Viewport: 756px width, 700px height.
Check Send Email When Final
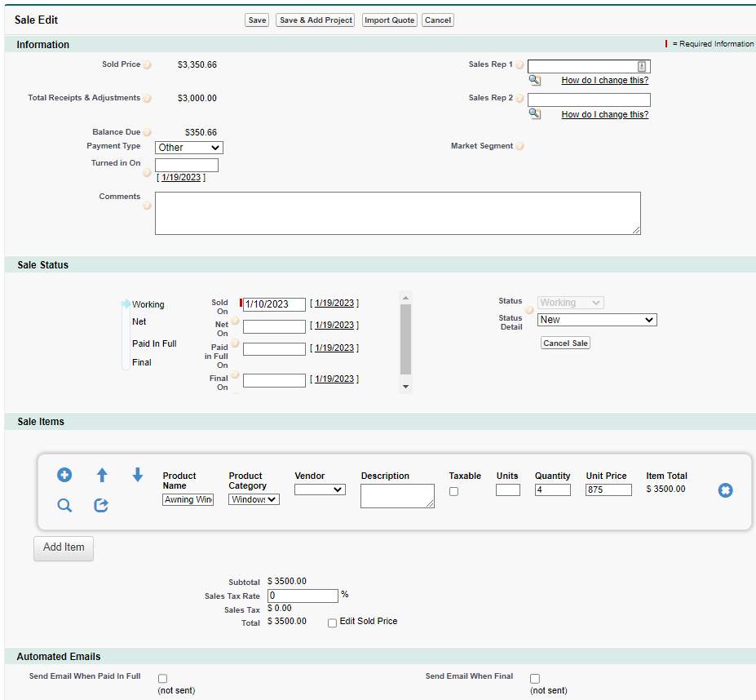tap(535, 679)
